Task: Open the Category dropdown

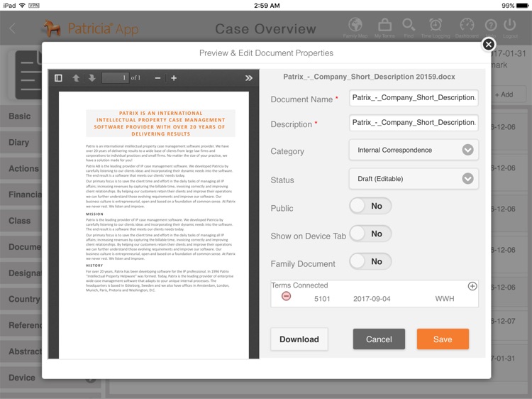Action: coord(414,150)
